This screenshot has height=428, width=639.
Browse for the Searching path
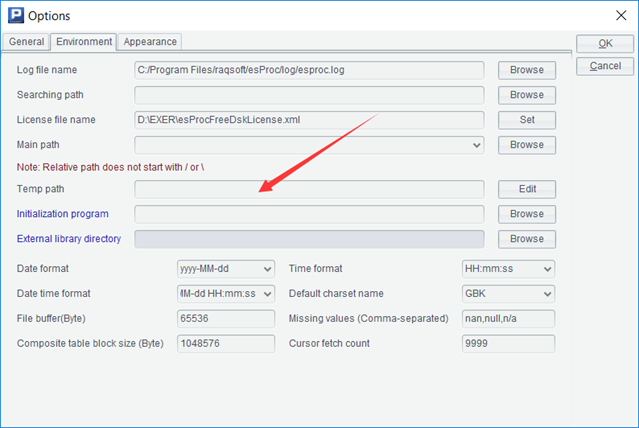(526, 95)
